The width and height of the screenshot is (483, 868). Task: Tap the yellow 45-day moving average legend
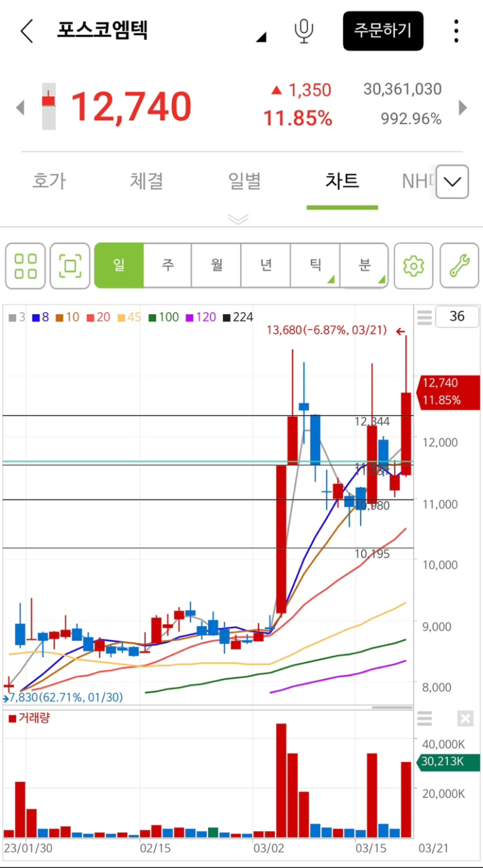tap(128, 317)
